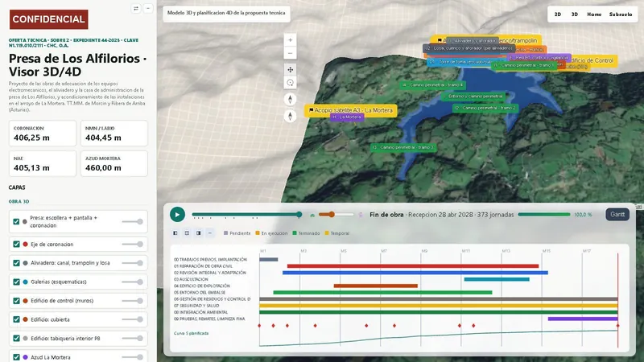
Task: Dock Gantt panel left layout icon
Action: (x=175, y=233)
